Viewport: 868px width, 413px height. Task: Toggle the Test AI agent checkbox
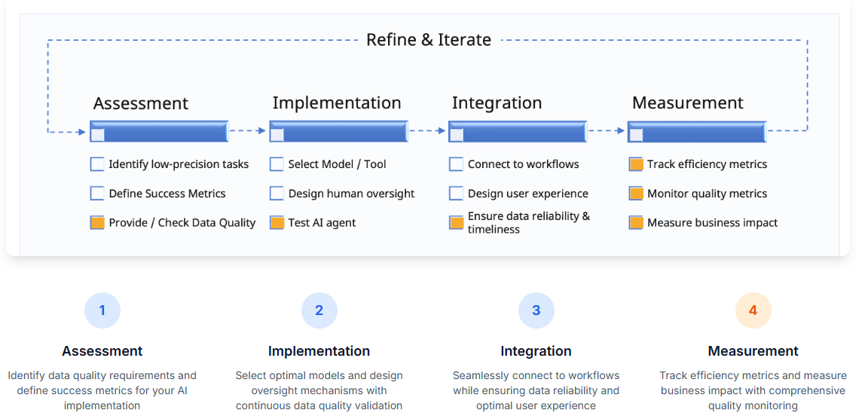click(277, 223)
